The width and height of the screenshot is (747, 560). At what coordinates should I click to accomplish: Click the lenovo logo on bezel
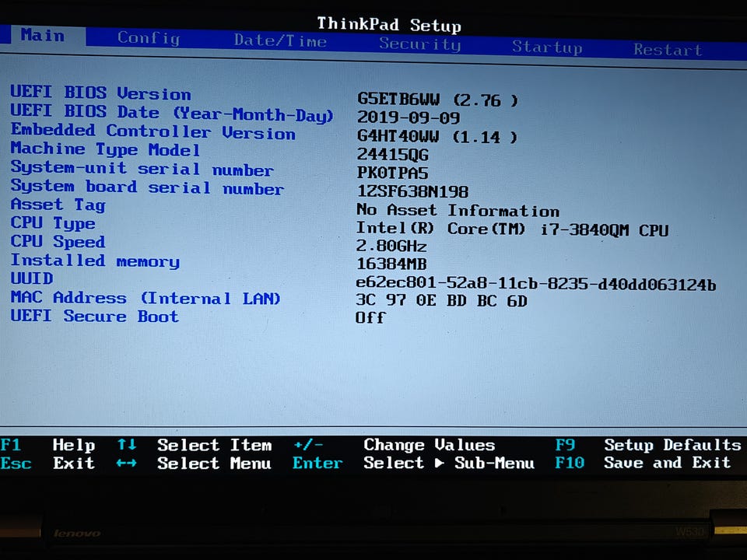(77, 534)
